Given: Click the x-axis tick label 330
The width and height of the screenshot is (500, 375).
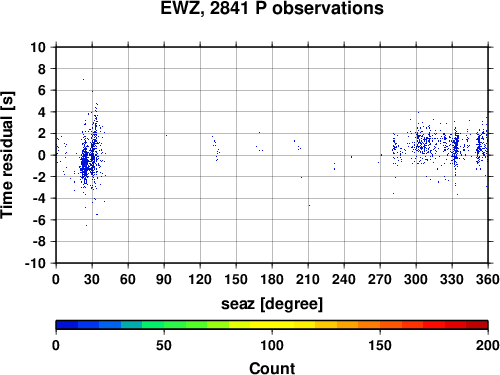Looking at the screenshot, I should tap(452, 279).
